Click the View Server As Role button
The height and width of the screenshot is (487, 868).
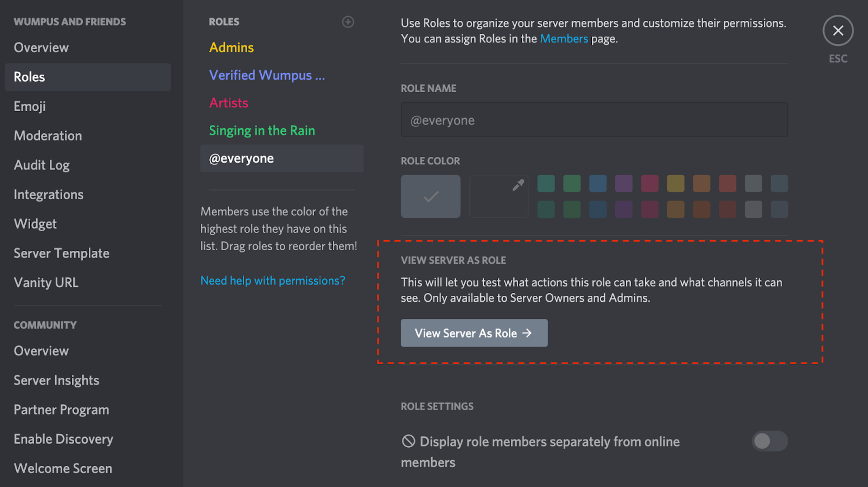[473, 333]
